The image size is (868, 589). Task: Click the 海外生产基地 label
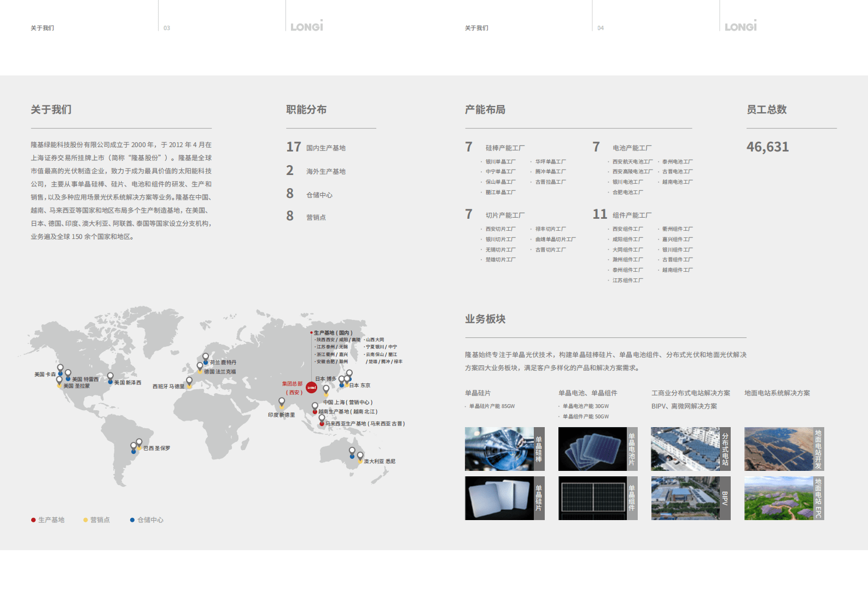(326, 172)
